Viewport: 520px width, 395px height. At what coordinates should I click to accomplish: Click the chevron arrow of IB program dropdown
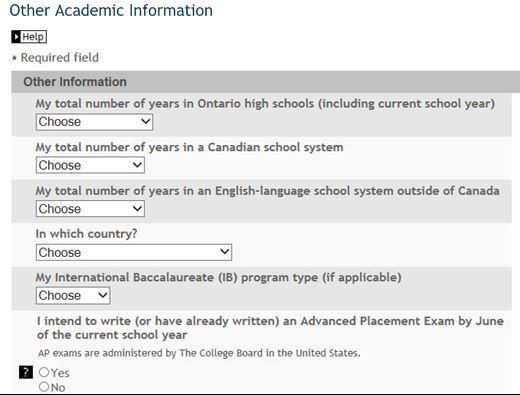tap(103, 295)
